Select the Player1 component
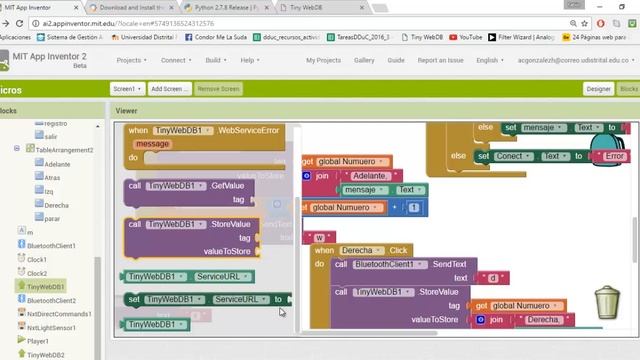 coord(33,341)
